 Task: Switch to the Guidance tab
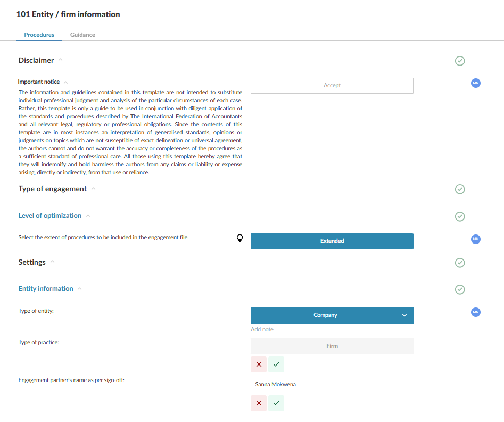point(82,35)
